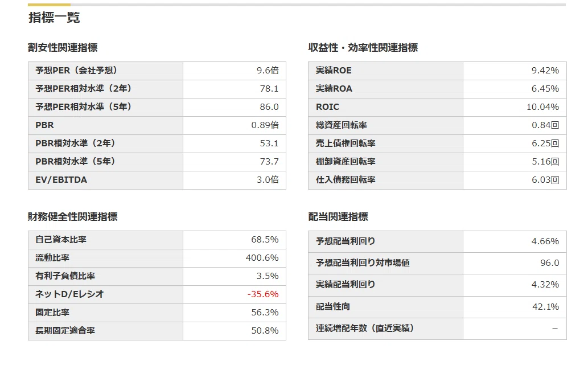Select the 財務健全性関連指標 heading
The height and width of the screenshot is (390, 588).
[73, 217]
